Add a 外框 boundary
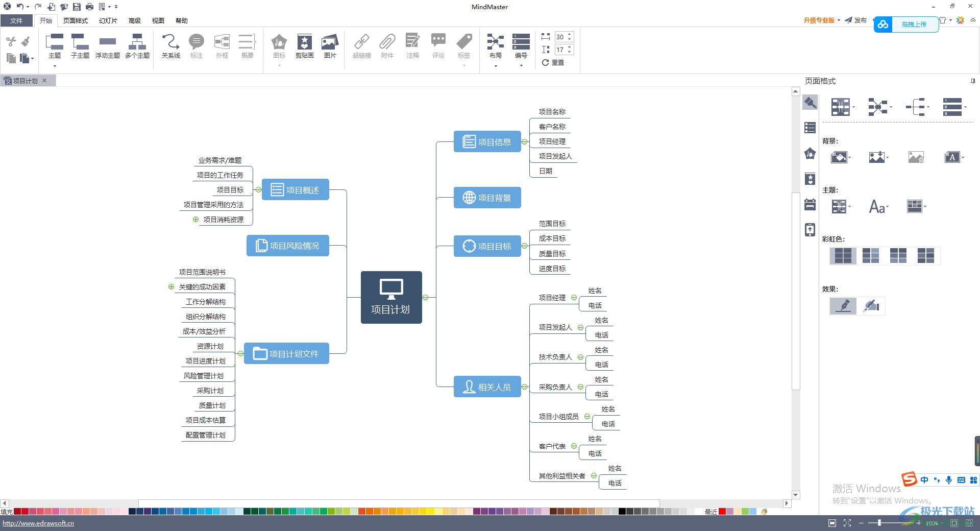This screenshot has height=531, width=980. (x=222, y=46)
